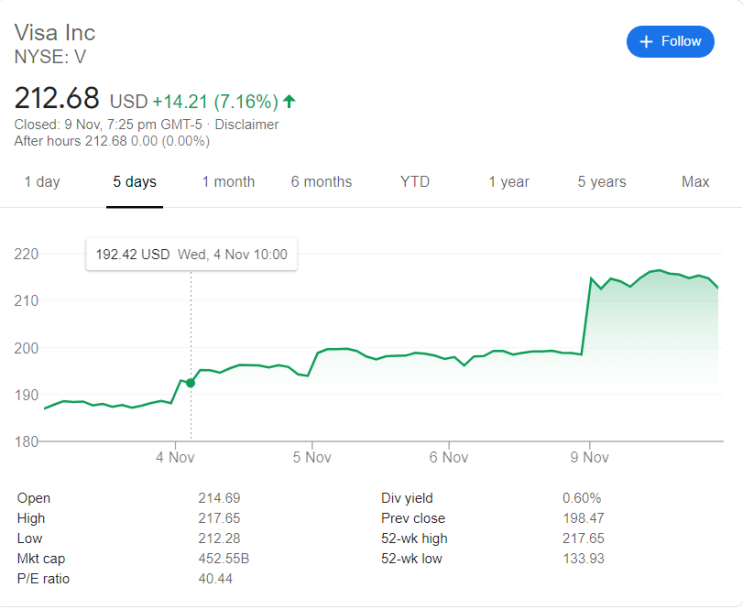Show the 6 months chart range
Screen dimensions: 743x609
[321, 182]
